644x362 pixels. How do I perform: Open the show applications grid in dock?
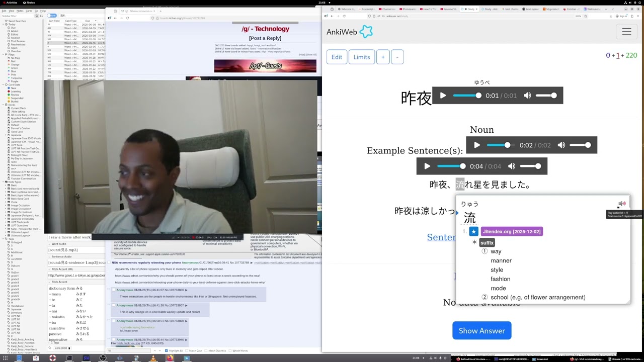[5, 358]
